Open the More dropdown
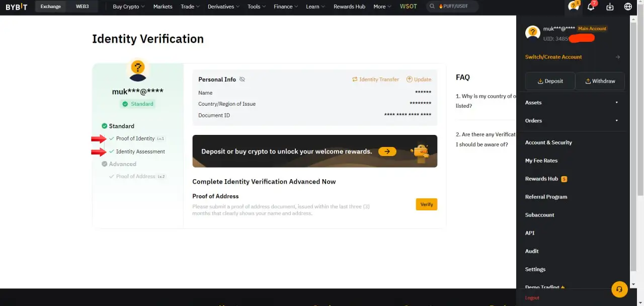The width and height of the screenshot is (644, 306). click(382, 7)
